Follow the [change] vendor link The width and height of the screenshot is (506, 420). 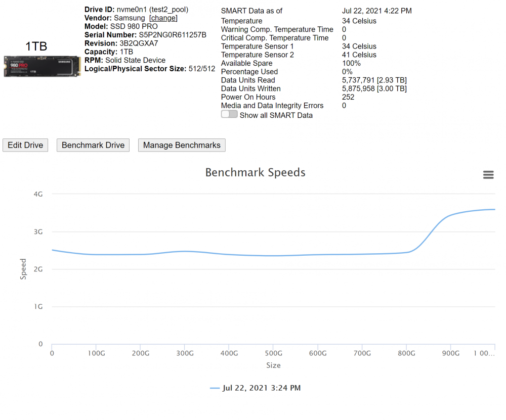pyautogui.click(x=163, y=18)
